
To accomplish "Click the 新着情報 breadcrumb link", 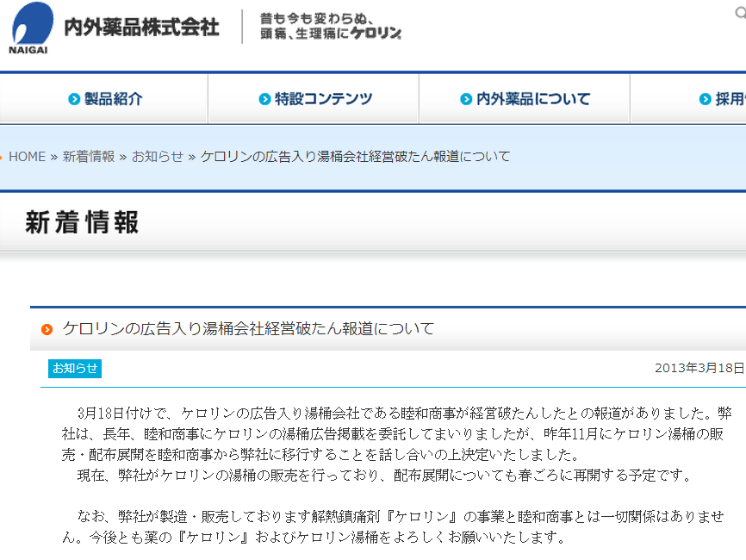I will pos(88,156).
